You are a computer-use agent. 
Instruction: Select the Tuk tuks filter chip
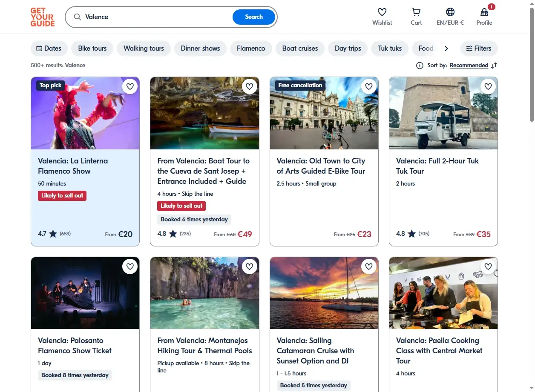point(390,49)
